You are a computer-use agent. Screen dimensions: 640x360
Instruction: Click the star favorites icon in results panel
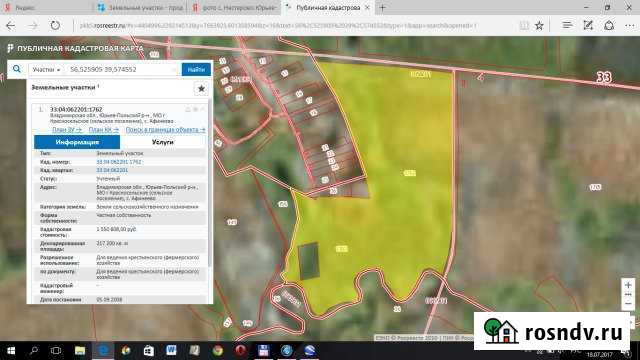[201, 89]
